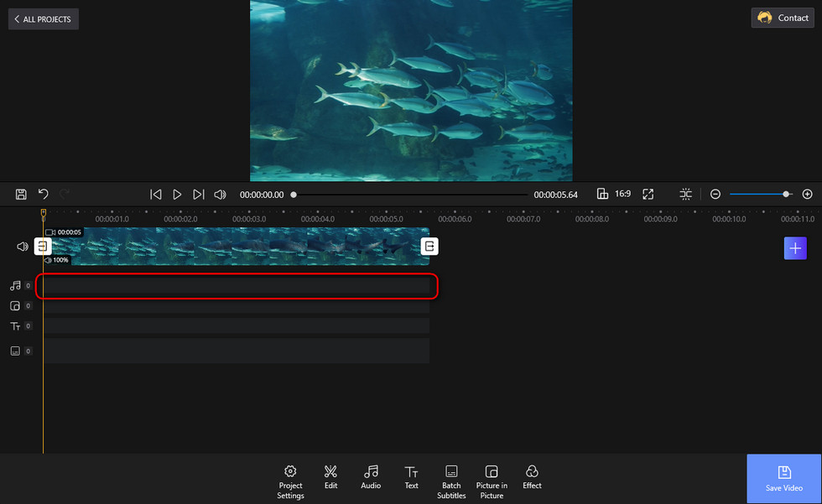Click the subtitle track icon

click(x=15, y=351)
